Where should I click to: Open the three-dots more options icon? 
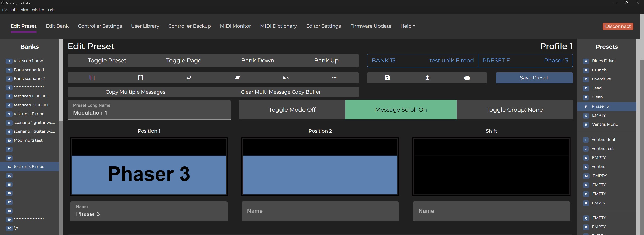[334, 78]
